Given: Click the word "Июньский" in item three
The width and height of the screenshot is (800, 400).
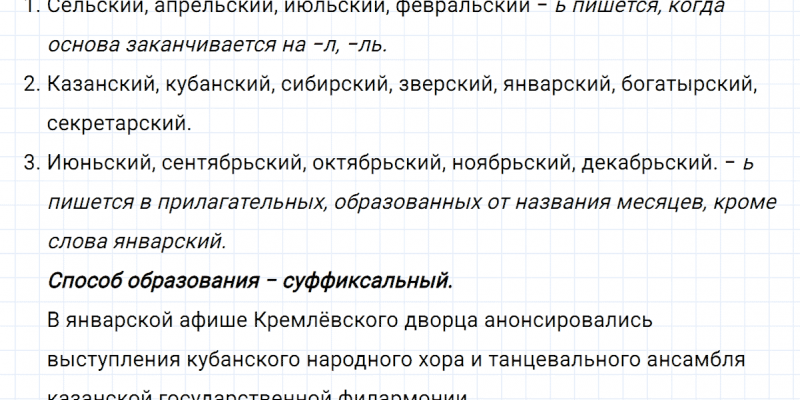Looking at the screenshot, I should [x=93, y=162].
